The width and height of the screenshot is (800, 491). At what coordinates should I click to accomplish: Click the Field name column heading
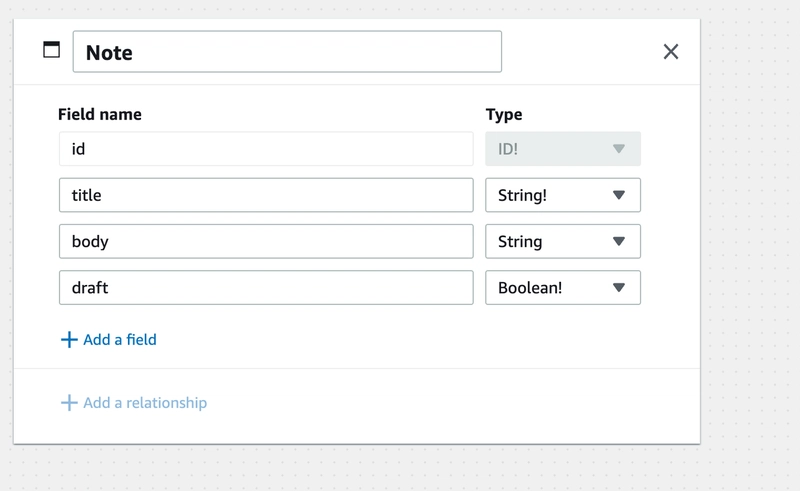(x=99, y=114)
